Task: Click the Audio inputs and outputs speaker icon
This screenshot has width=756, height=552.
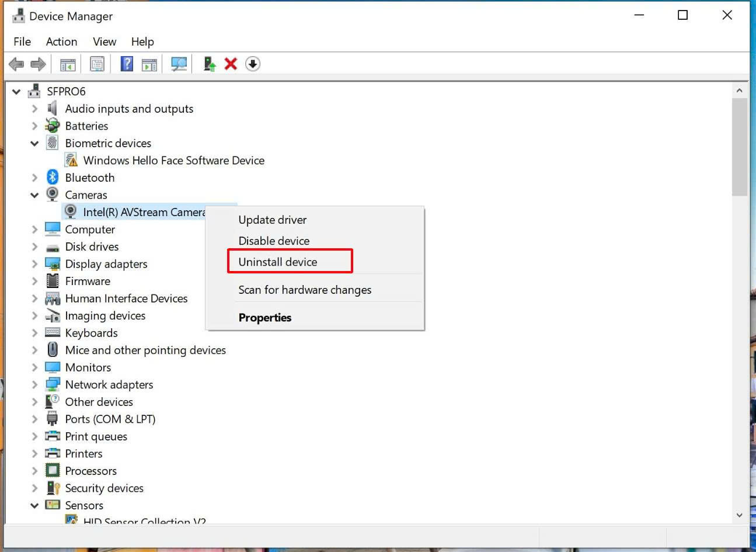Action: [x=53, y=109]
